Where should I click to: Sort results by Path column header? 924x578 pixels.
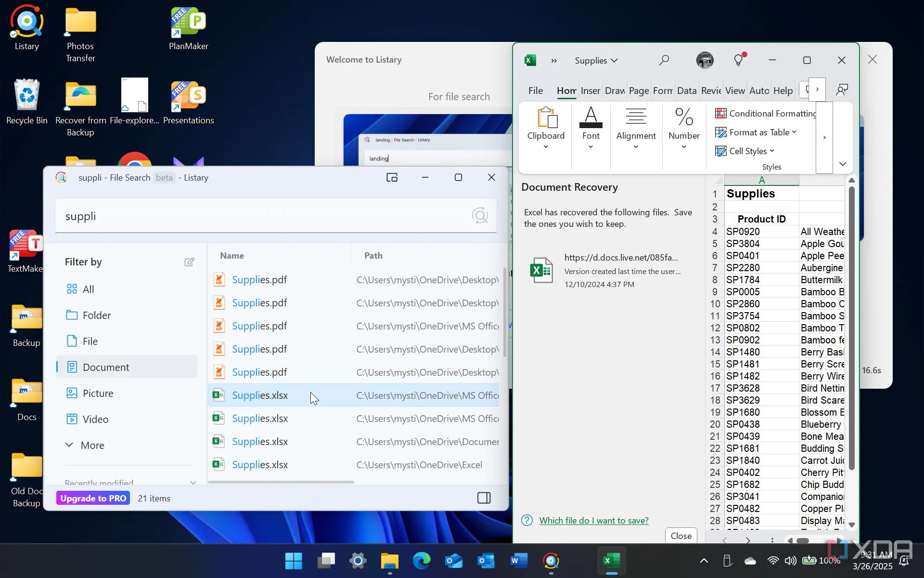tap(373, 256)
